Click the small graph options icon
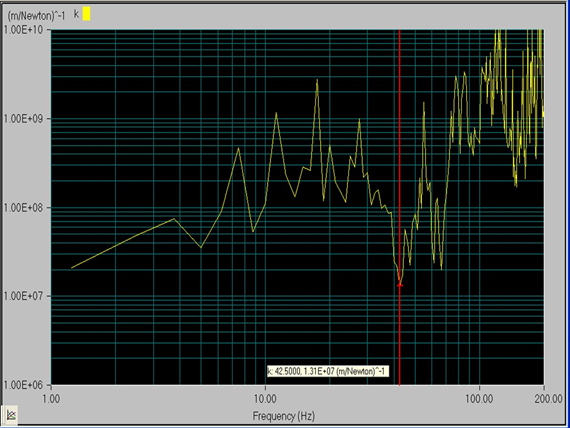Screen dimensions: 570x428 tap(11, 415)
